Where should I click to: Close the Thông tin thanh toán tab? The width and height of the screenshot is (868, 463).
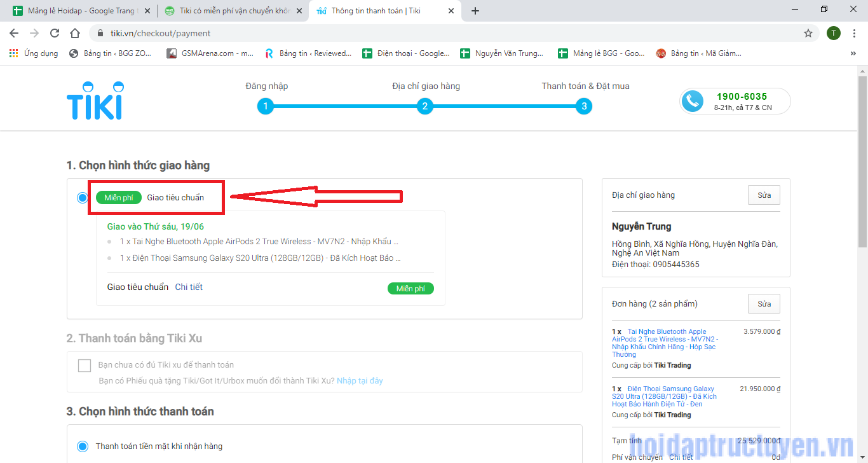452,11
